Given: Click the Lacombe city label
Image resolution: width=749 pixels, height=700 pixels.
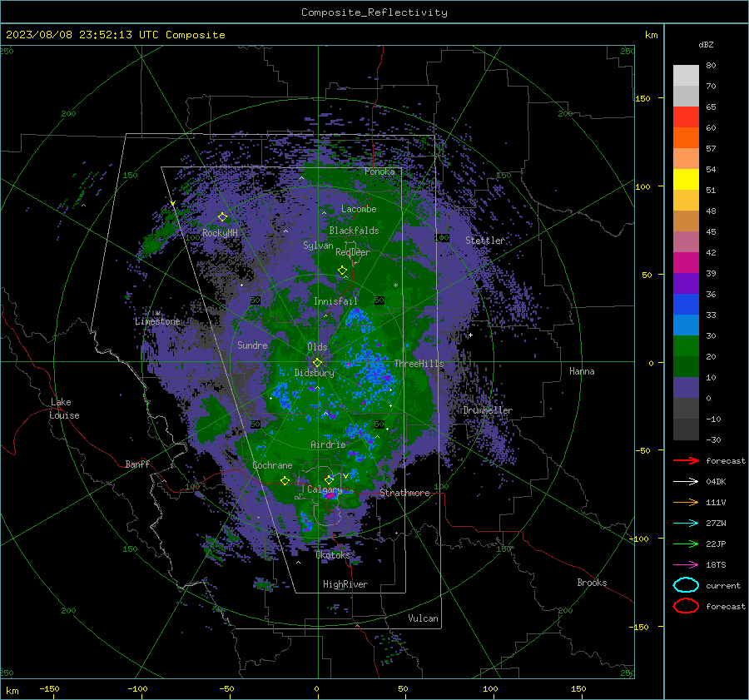Looking at the screenshot, I should 359,209.
